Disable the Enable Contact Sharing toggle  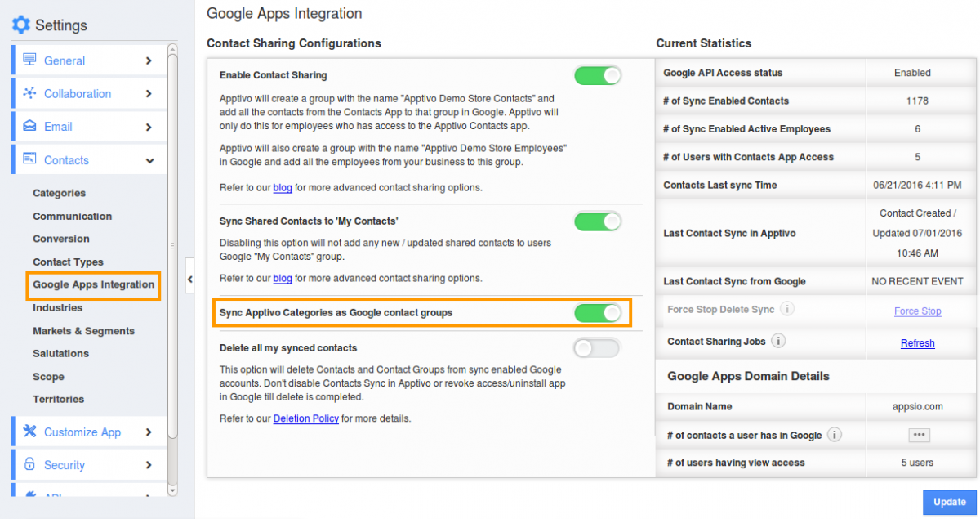(598, 74)
